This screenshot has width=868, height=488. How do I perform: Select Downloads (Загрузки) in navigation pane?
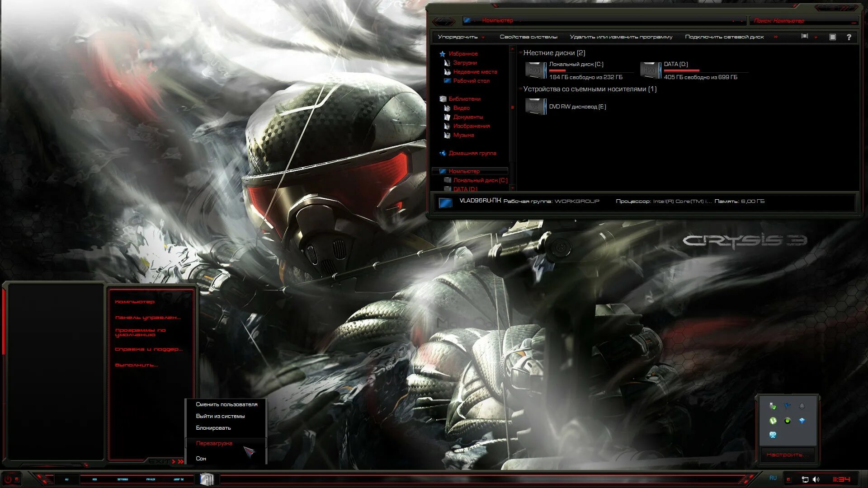point(465,63)
